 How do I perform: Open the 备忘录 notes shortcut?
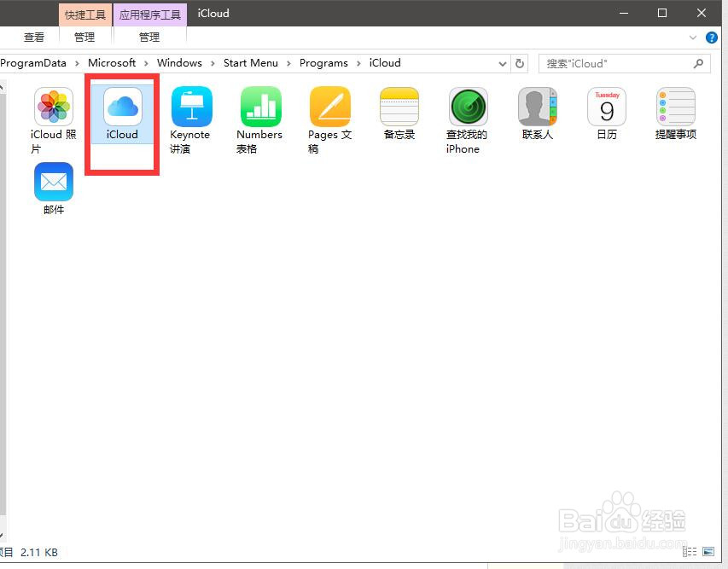coord(399,114)
